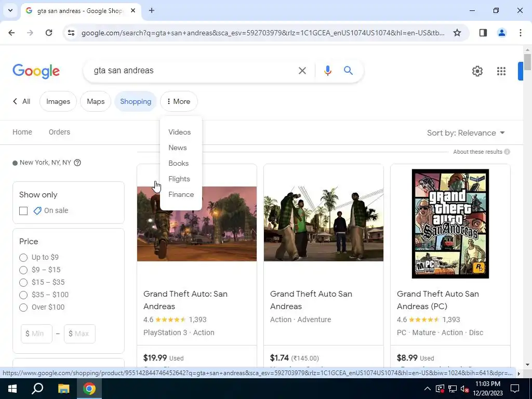532x399 pixels.
Task: Open Grand Theft Auto San Andreas (PC) listing
Action: click(437, 300)
